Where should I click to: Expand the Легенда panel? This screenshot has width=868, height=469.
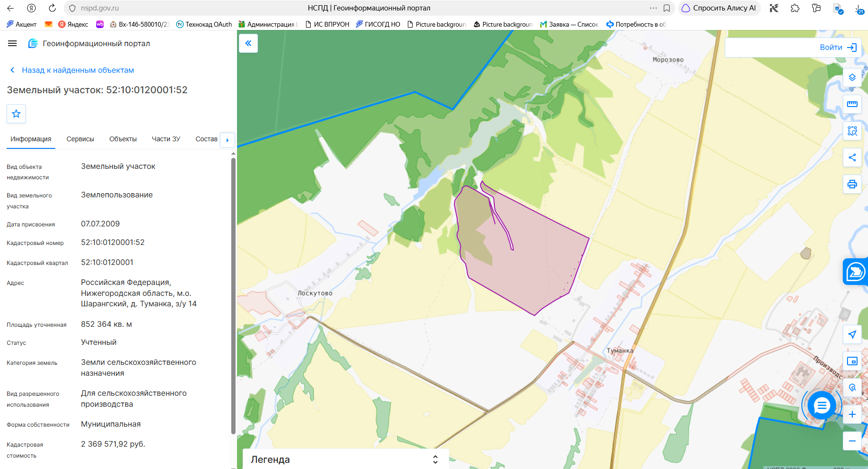[x=345, y=459]
